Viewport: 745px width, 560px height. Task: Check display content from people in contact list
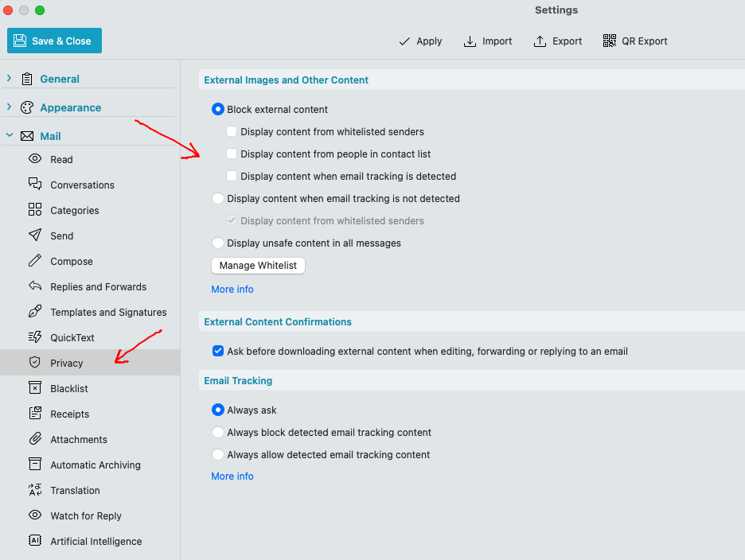(232, 154)
